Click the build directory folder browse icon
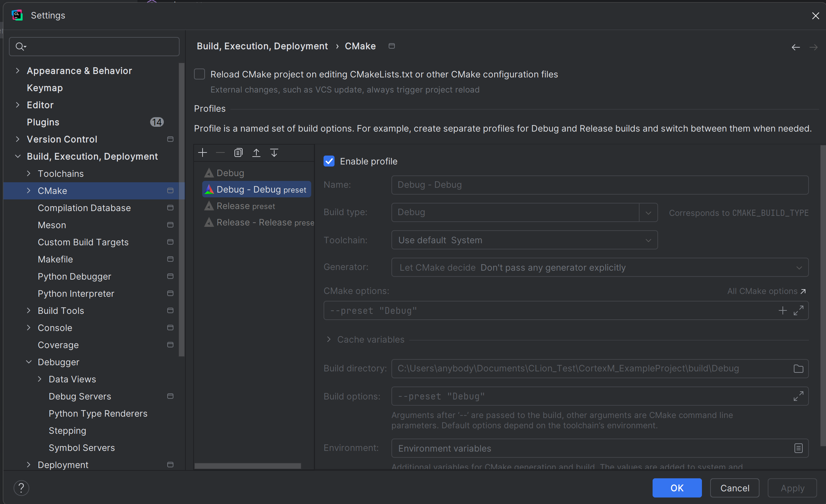This screenshot has height=504, width=826. pos(798,369)
